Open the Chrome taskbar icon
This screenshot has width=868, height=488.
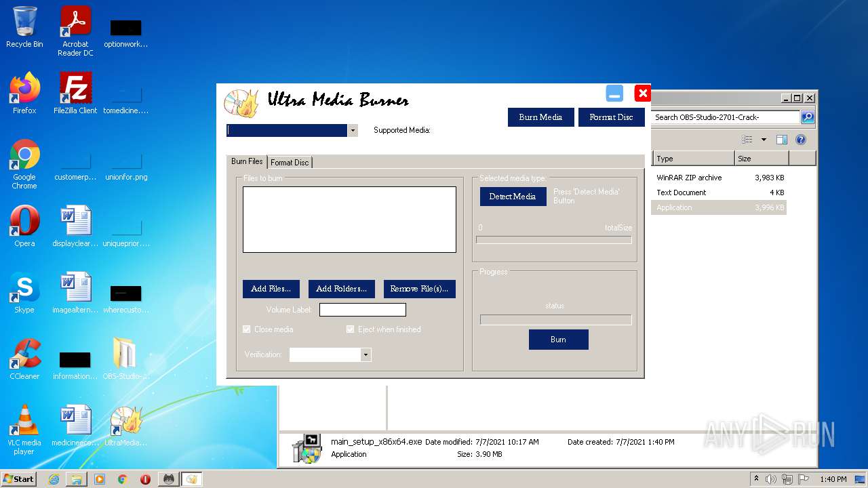tap(123, 479)
